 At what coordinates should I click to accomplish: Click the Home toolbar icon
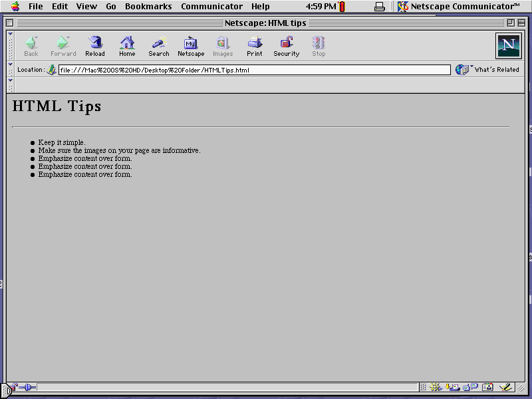pyautogui.click(x=127, y=45)
